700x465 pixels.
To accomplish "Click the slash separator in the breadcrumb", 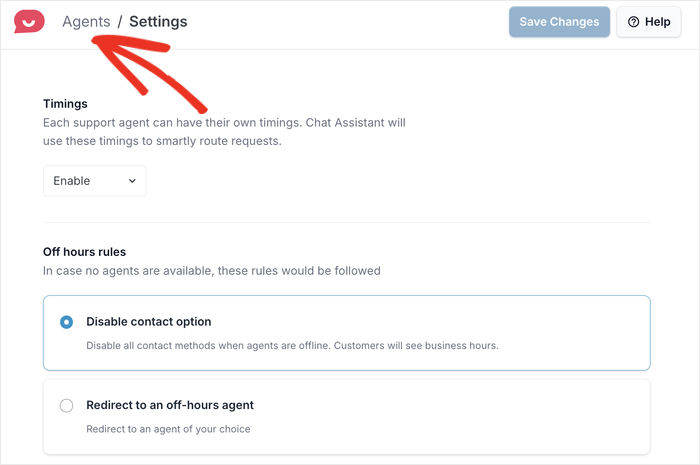I will [120, 21].
